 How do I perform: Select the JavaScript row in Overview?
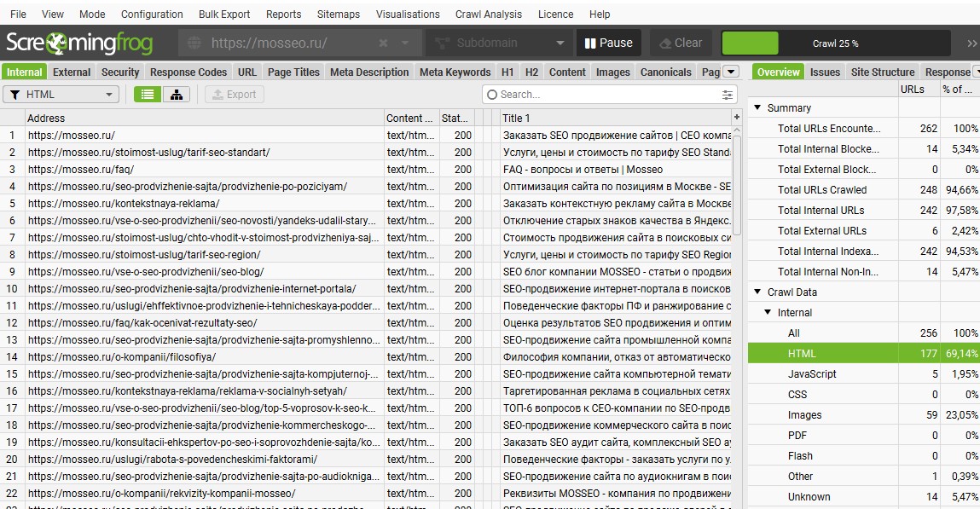pos(864,374)
